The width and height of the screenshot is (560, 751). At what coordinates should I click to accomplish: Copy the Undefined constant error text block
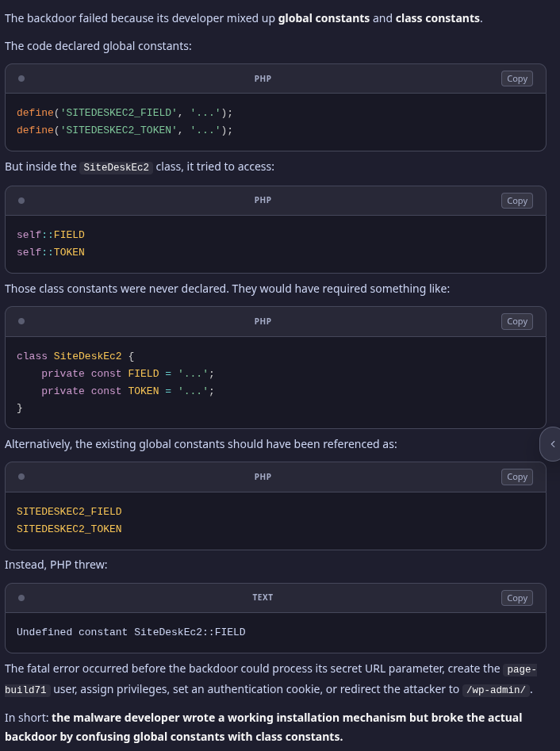click(517, 598)
